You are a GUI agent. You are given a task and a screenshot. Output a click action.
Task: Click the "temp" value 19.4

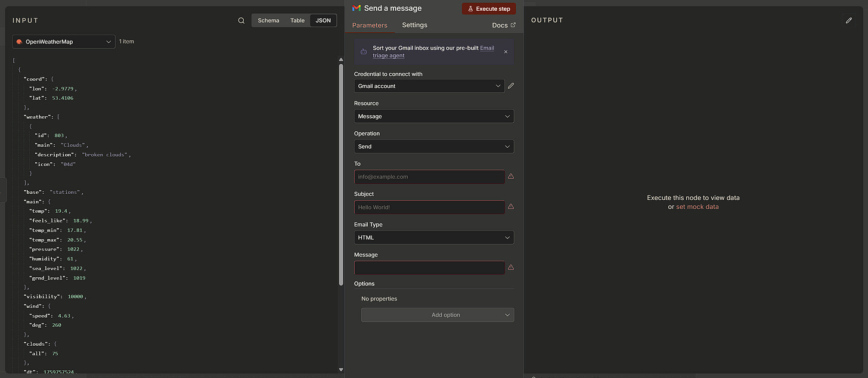(x=61, y=211)
